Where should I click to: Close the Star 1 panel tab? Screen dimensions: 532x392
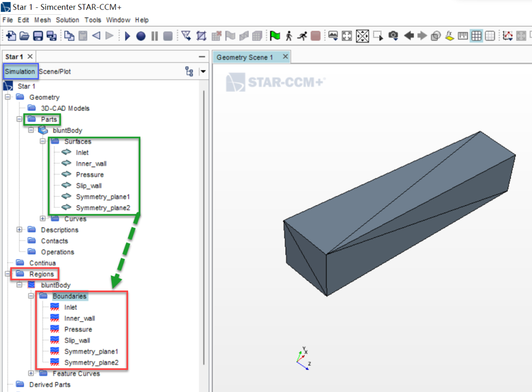(30, 56)
